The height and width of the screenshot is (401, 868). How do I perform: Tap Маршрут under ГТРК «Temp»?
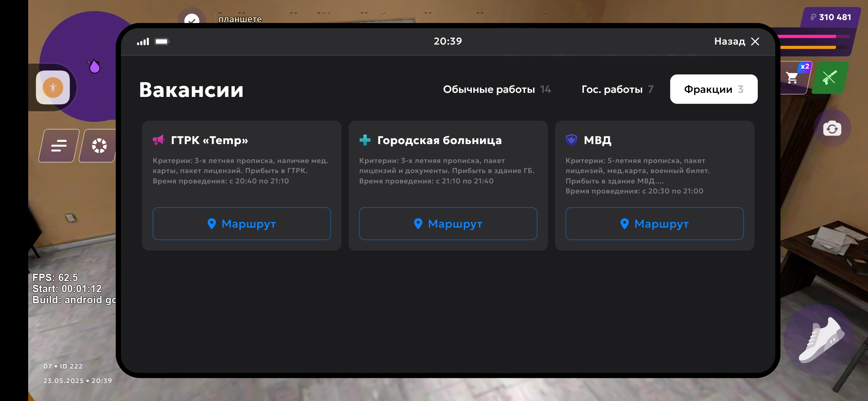coord(241,224)
